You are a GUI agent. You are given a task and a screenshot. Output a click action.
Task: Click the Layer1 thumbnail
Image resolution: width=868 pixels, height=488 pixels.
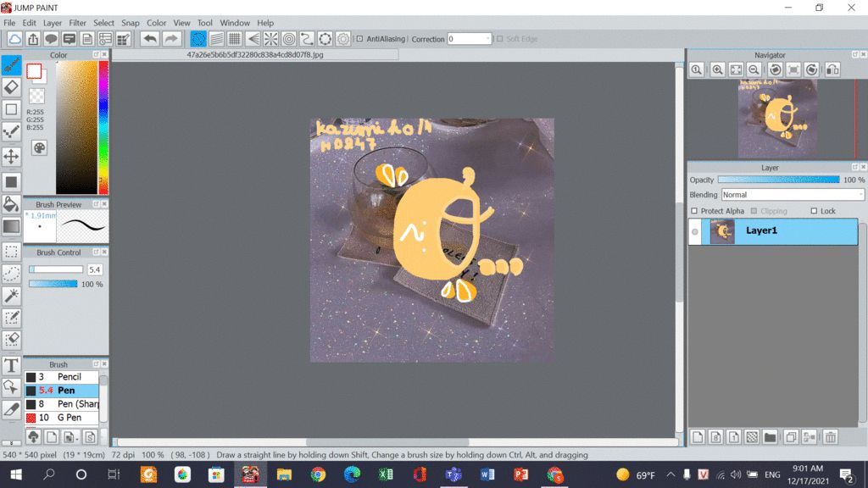722,231
